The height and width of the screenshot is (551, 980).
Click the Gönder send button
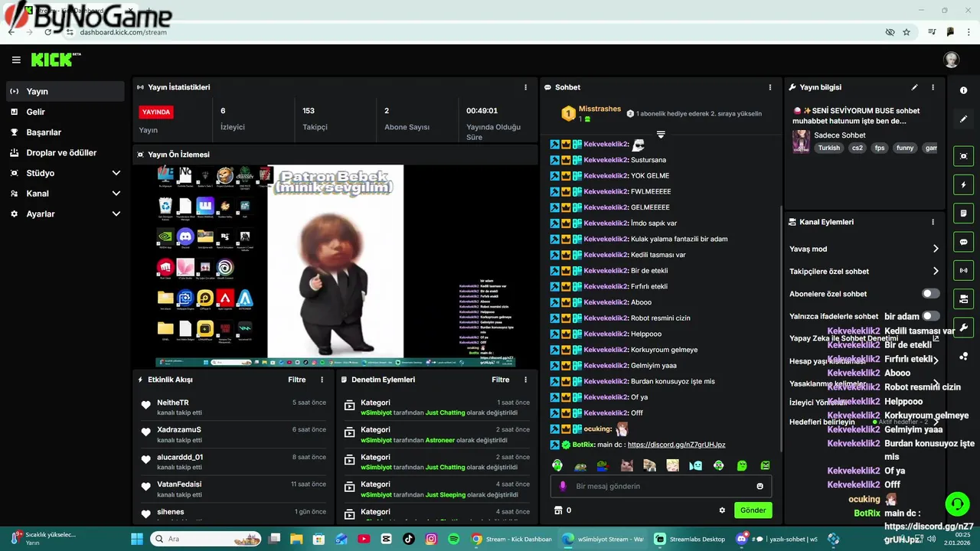pos(753,510)
